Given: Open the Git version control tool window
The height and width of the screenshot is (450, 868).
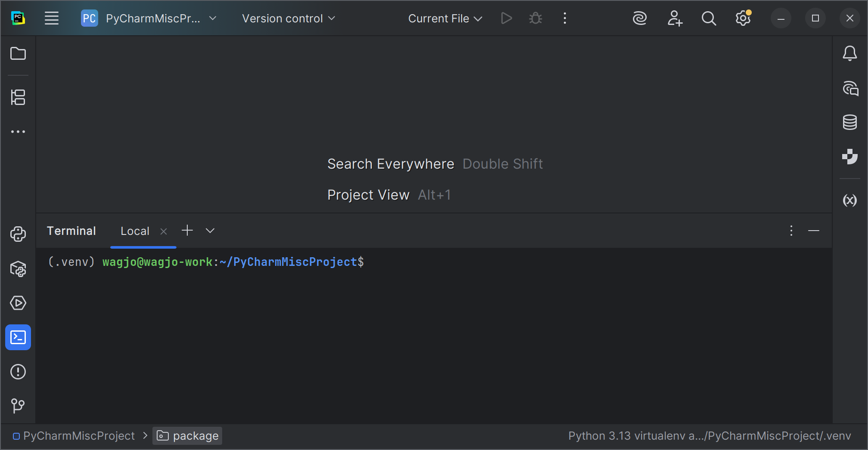Looking at the screenshot, I should pos(18,406).
